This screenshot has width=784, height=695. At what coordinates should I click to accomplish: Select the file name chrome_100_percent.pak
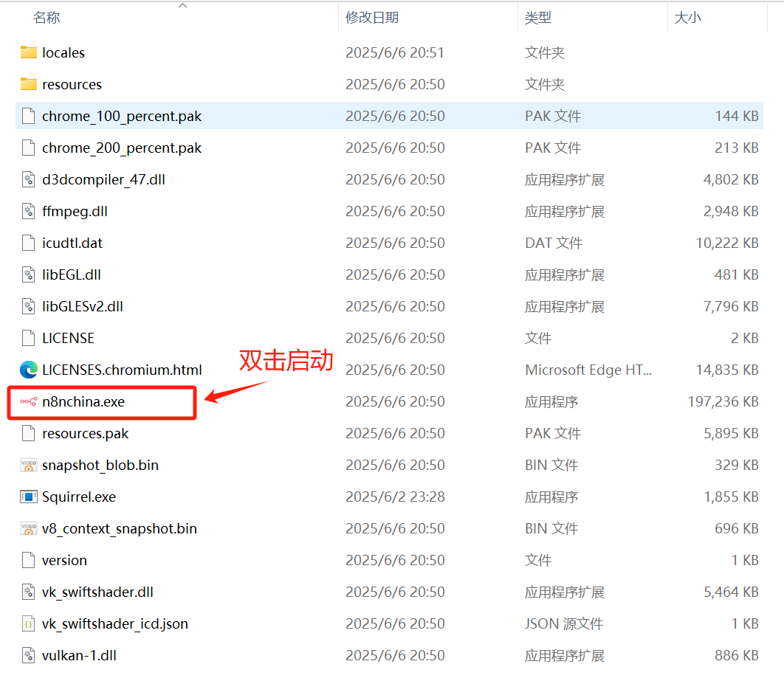point(122,116)
